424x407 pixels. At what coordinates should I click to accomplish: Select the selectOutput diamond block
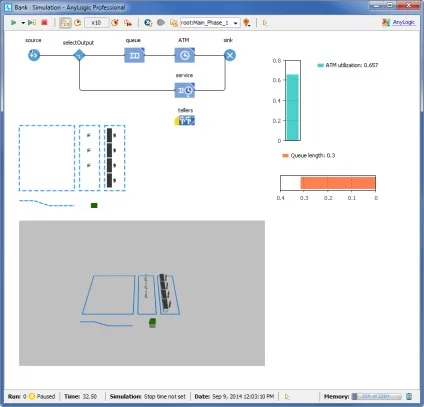(x=79, y=55)
